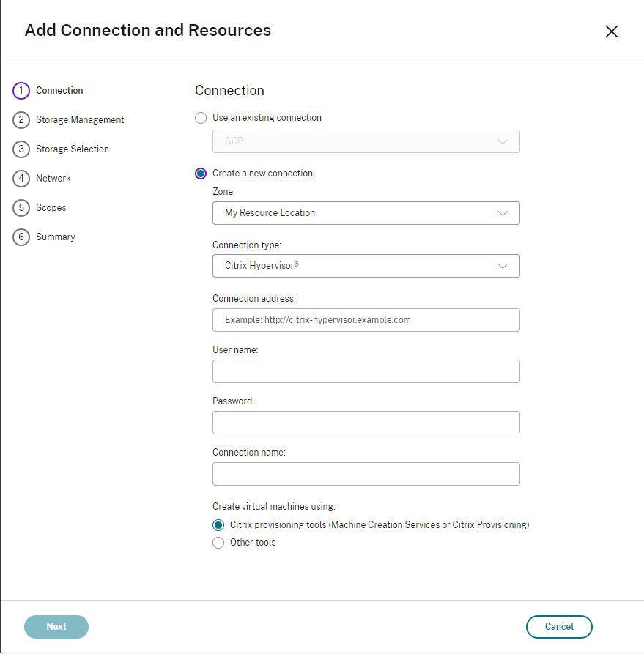Go to Storage Management step
Image resolution: width=644 pixels, height=654 pixels.
(x=80, y=120)
